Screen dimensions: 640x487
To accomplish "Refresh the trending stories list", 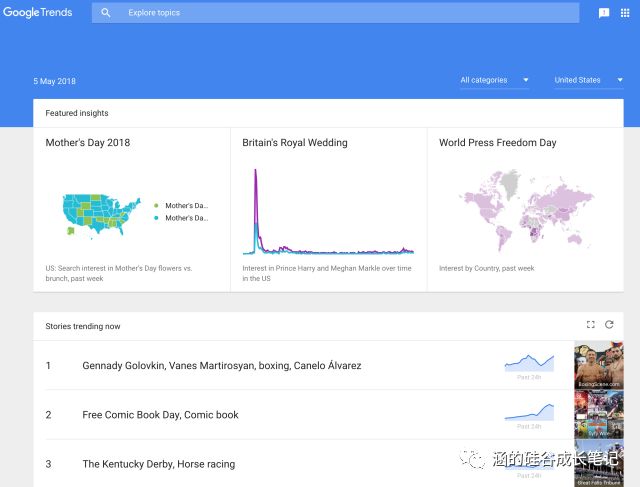I will point(609,325).
